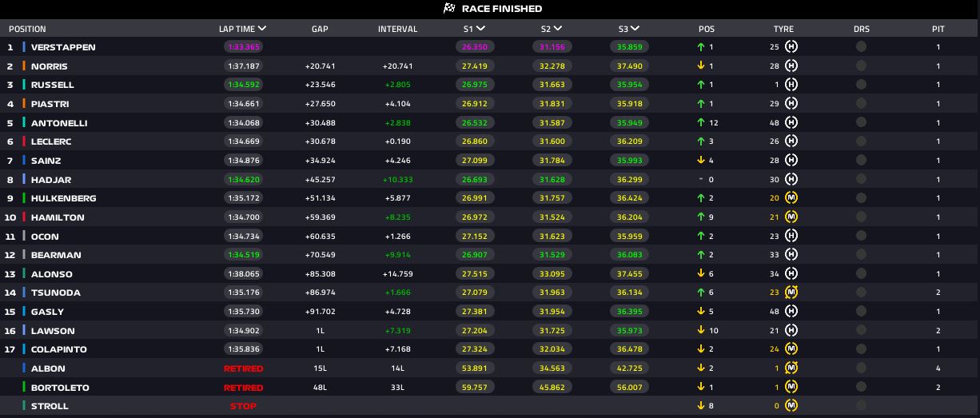Toggle Gasly's DRS indicator
This screenshot has width=980, height=418.
(861, 312)
